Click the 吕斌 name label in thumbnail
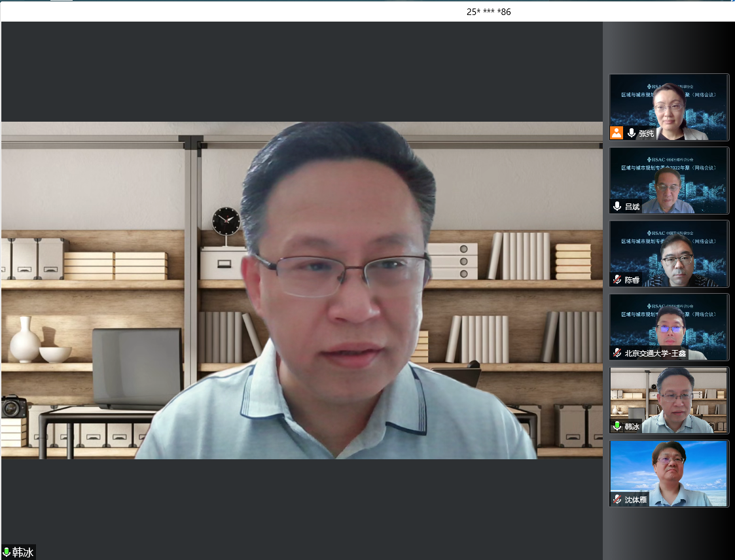The image size is (735, 560). (632, 207)
